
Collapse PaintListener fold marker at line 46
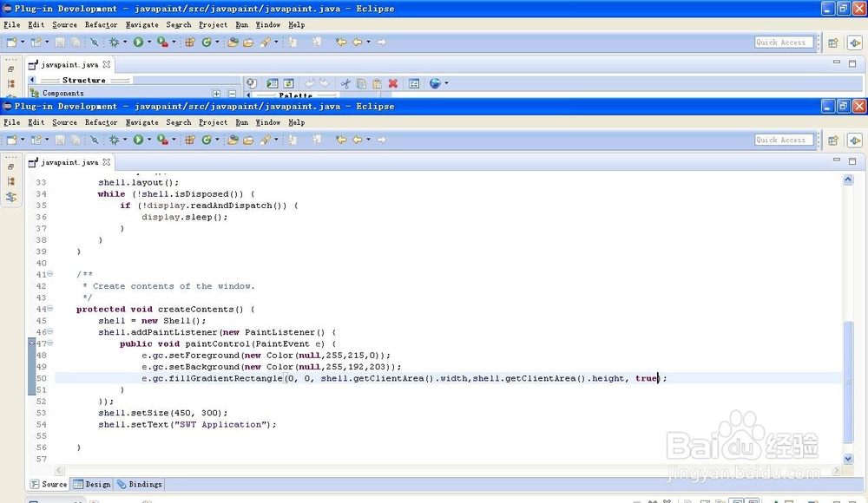pyautogui.click(x=49, y=331)
